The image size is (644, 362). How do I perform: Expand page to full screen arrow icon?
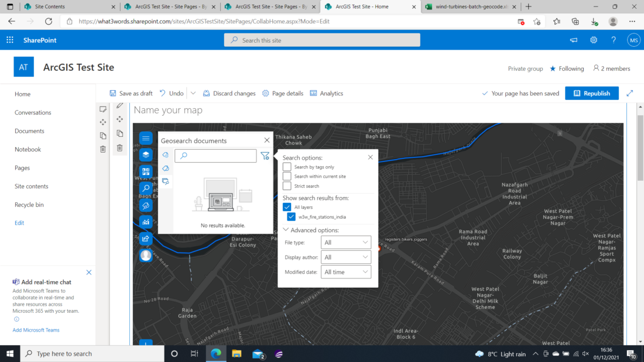click(x=629, y=94)
